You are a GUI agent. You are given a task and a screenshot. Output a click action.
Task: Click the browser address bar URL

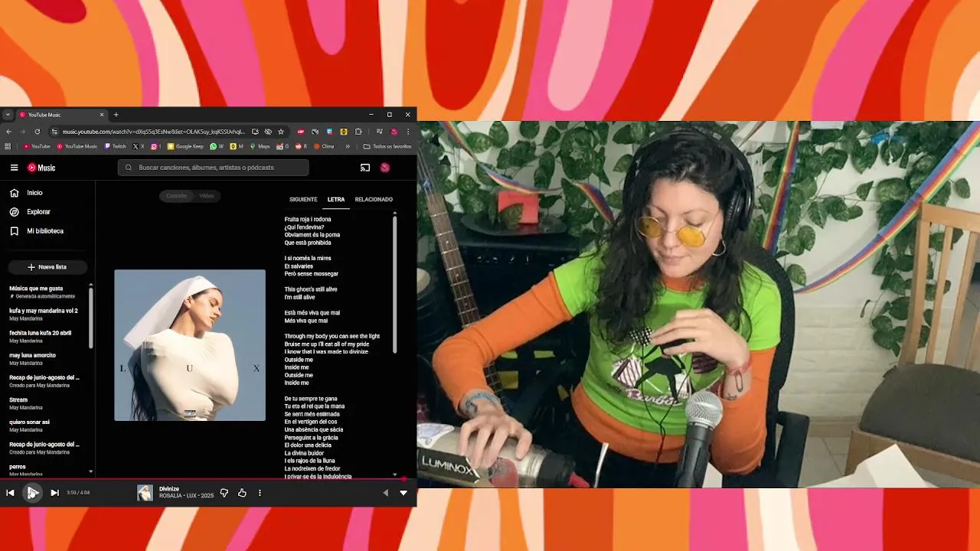153,132
